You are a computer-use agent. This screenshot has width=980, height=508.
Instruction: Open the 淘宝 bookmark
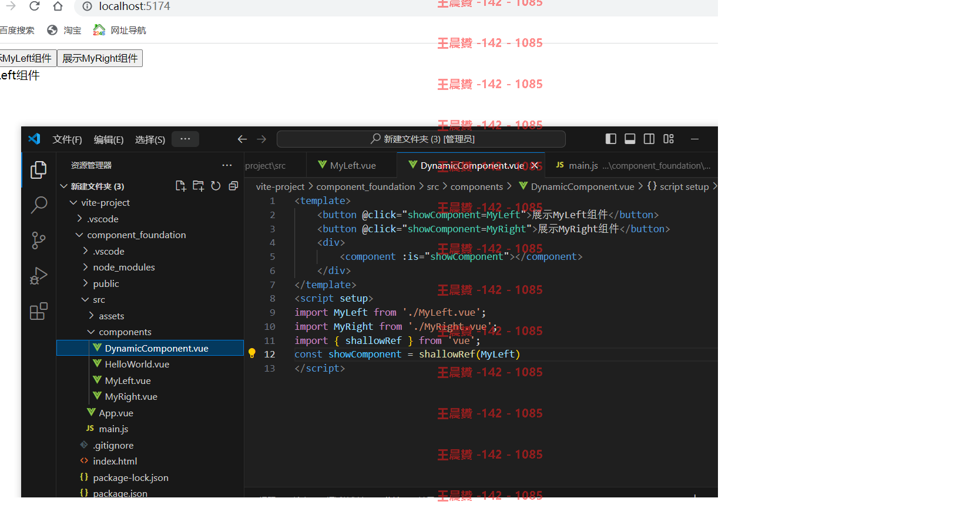point(64,30)
